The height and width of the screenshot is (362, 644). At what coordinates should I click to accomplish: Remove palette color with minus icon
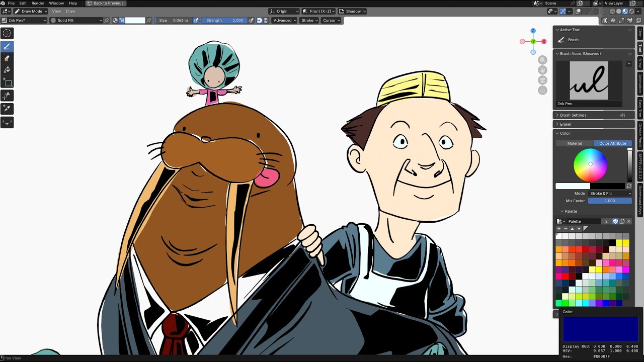pyautogui.click(x=565, y=229)
